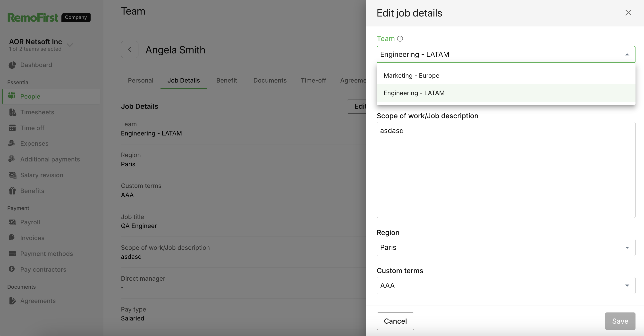
Task: Open Payment methods in the sidebar
Action: [x=46, y=254]
